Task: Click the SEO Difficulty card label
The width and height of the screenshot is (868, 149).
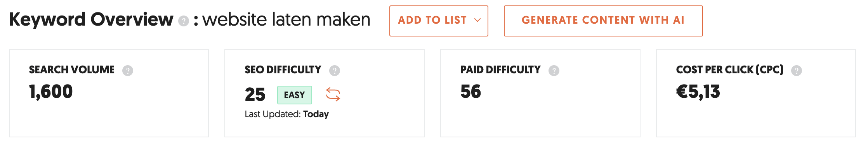Action: pyautogui.click(x=283, y=70)
